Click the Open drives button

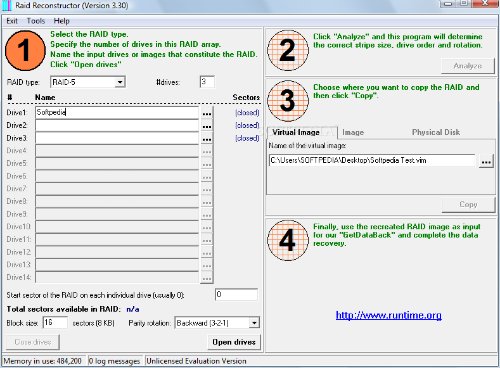pyautogui.click(x=234, y=342)
